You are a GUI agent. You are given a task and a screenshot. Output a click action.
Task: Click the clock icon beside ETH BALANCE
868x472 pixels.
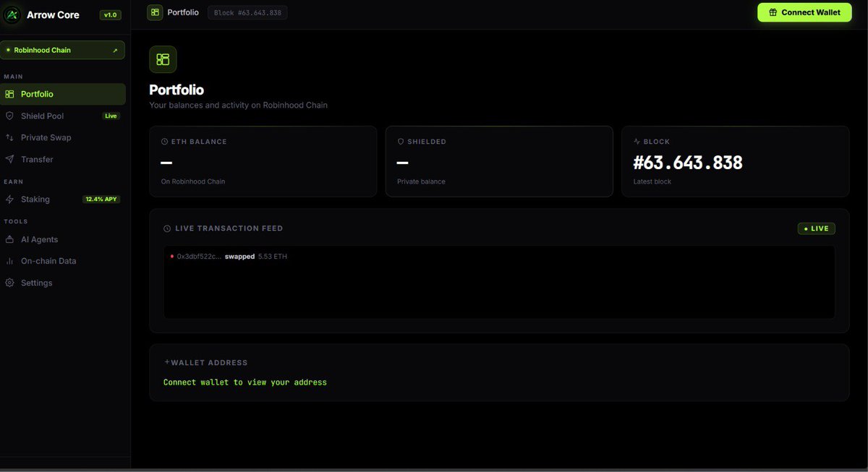164,142
